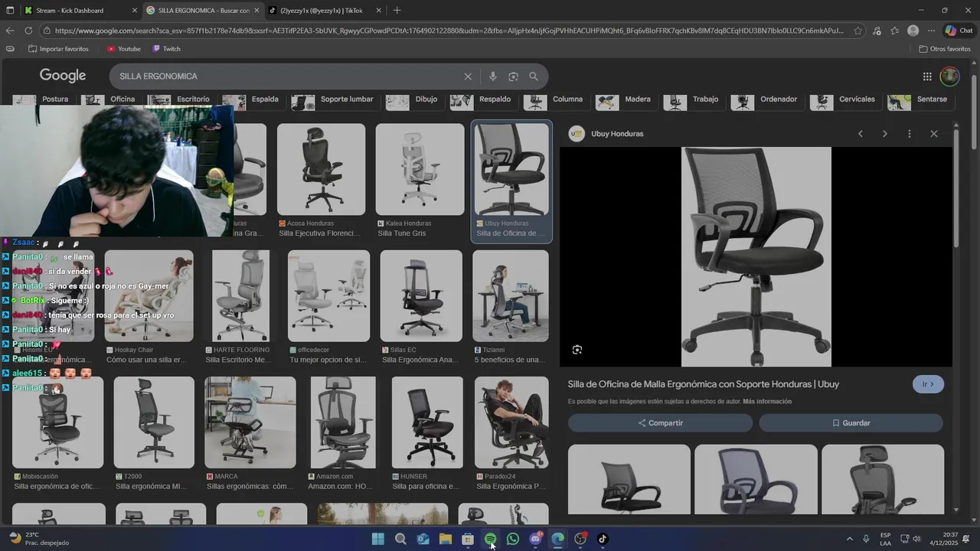Screen dimensions: 980x551
Task: Click the Guardar save button
Action: click(851, 423)
